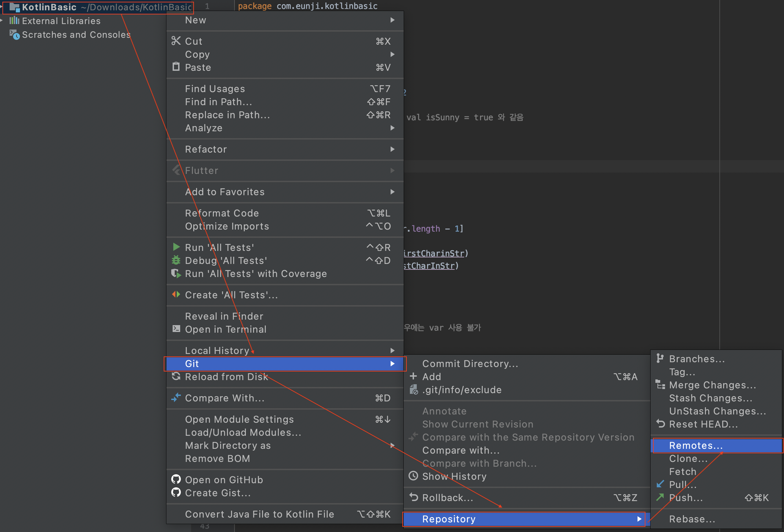Click the Paste clipboard icon

point(176,67)
